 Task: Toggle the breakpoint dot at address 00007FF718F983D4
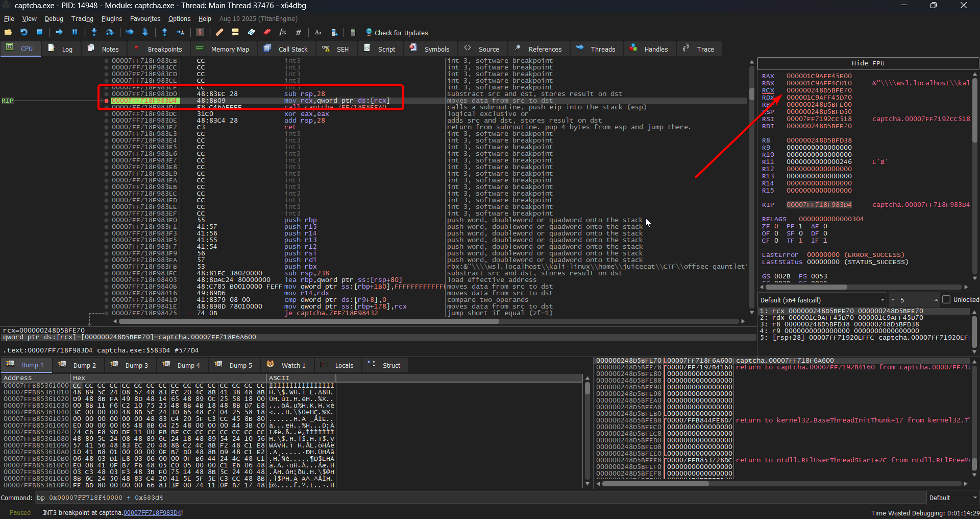(x=106, y=101)
